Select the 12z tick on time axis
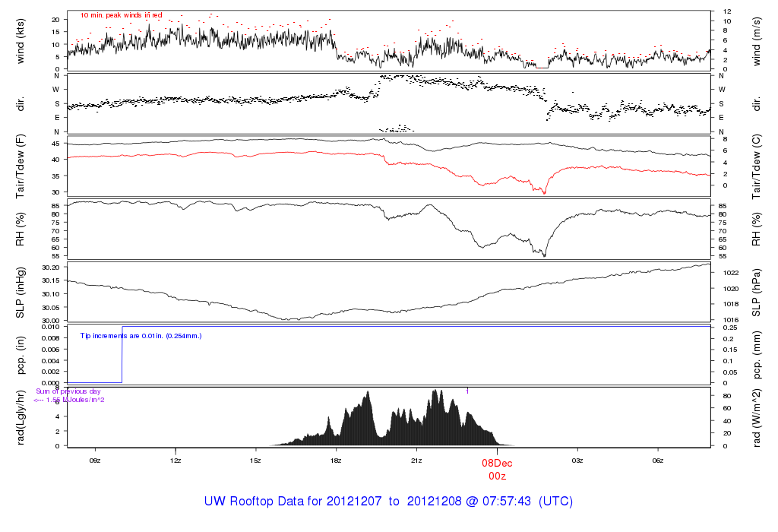Screen dimensions: 778x532 176,461
